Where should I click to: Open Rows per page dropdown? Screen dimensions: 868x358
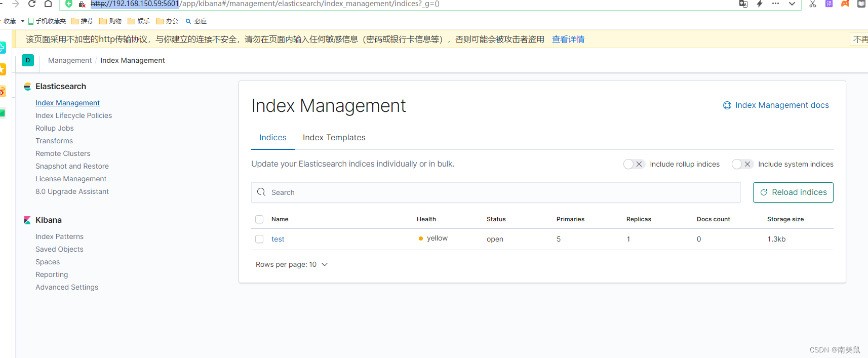292,264
